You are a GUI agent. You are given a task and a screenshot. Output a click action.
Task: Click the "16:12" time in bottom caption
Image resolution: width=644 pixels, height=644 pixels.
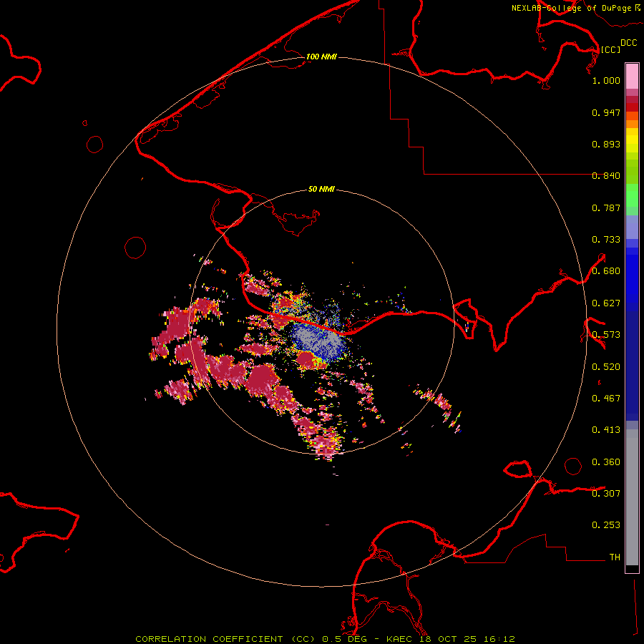(x=499, y=639)
